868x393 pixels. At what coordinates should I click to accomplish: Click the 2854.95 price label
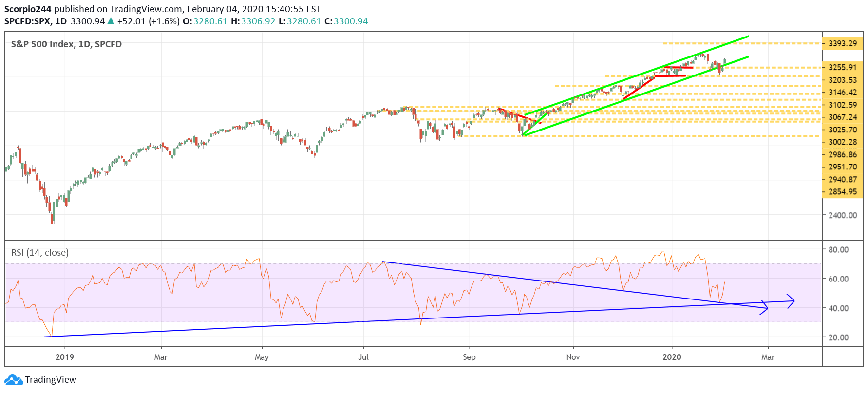[x=842, y=191]
